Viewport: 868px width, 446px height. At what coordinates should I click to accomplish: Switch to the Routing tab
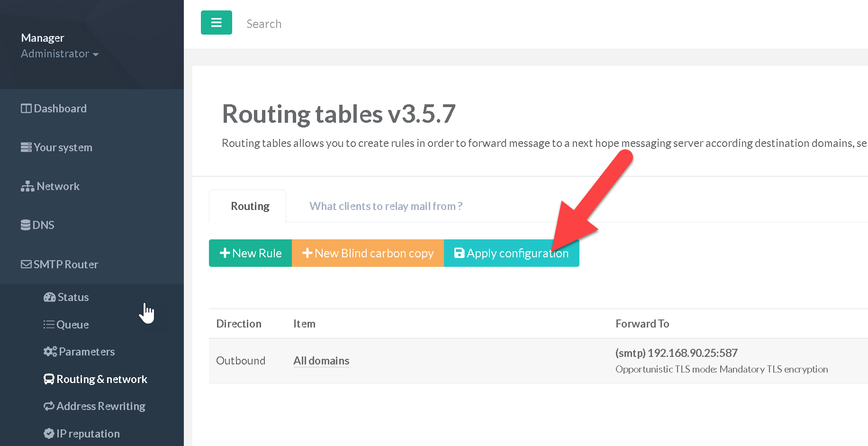coord(250,206)
